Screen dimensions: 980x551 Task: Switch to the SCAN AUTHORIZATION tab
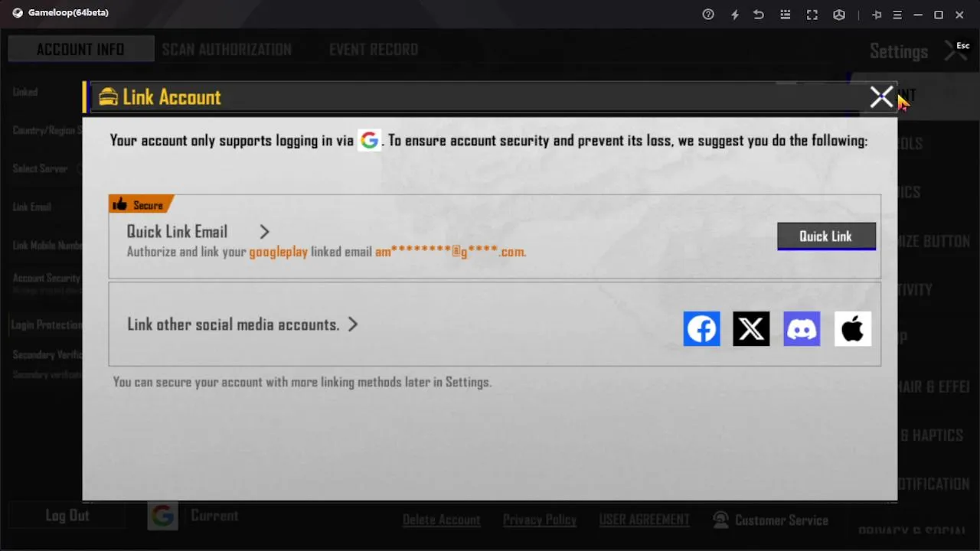pos(227,50)
